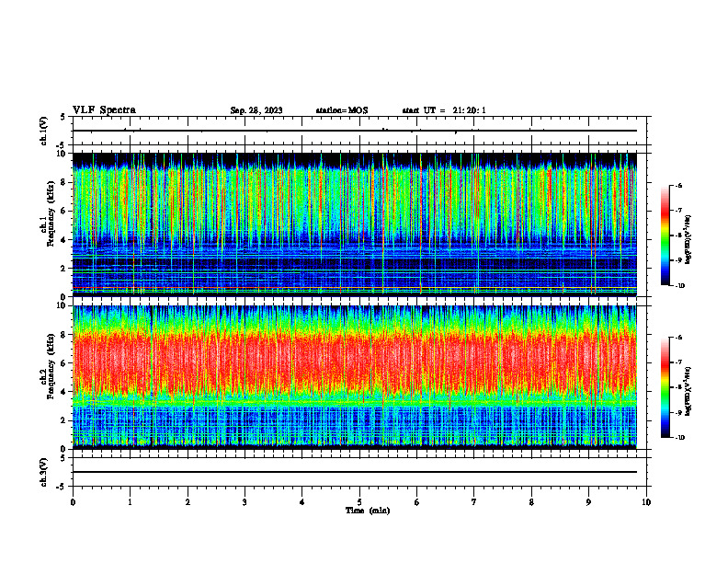The width and height of the screenshot is (728, 563).
Task: Click the ch.2 spectrogram panel
Action: click(355, 377)
